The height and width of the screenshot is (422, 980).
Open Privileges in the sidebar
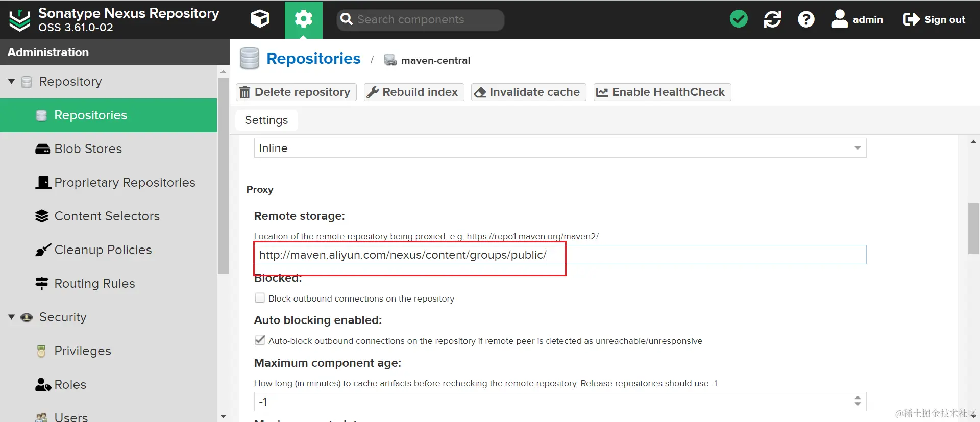(108, 351)
